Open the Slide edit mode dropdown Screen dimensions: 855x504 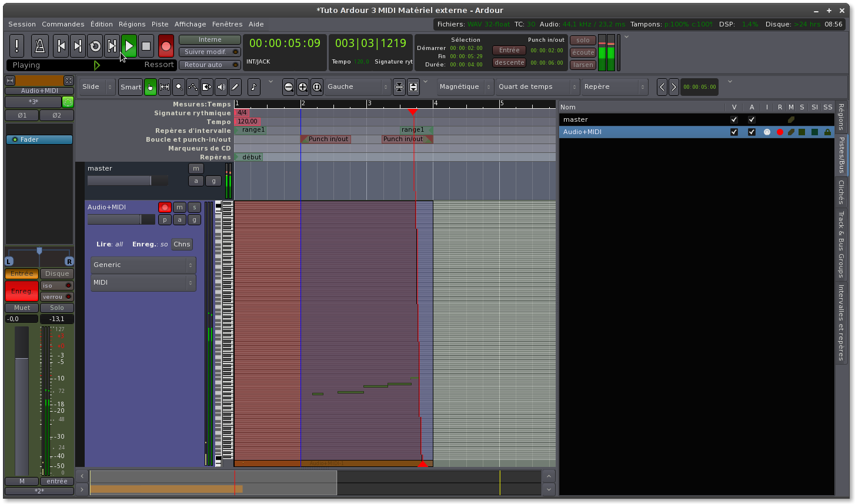(97, 87)
